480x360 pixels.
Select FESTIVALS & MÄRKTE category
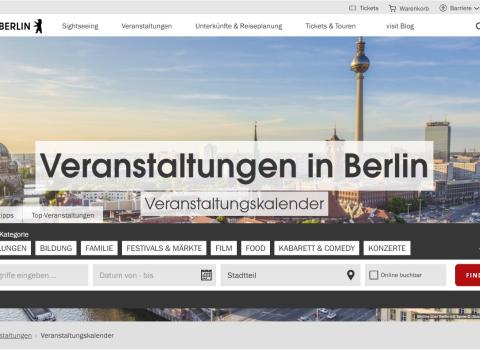164,248
